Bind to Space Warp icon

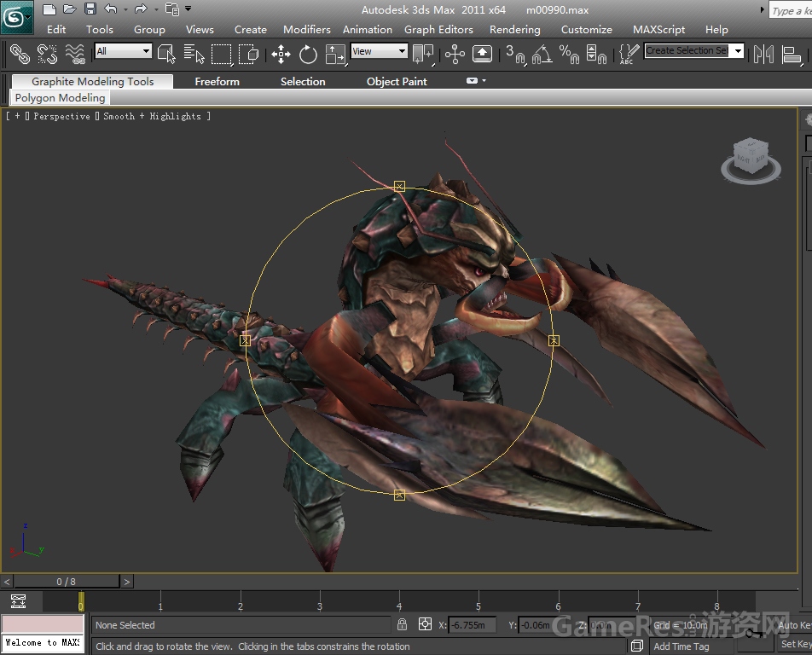pyautogui.click(x=75, y=54)
